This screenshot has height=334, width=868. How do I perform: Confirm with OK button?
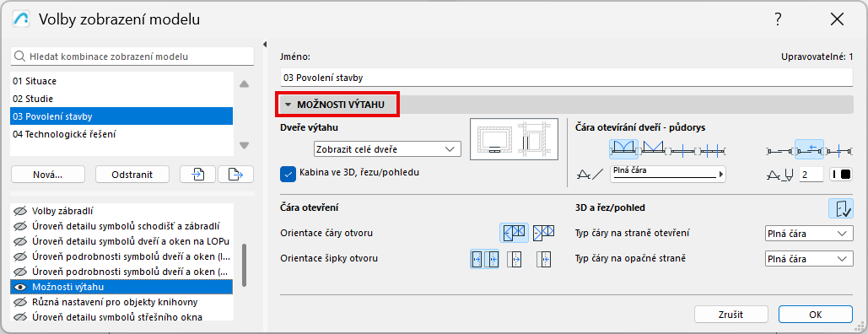pyautogui.click(x=816, y=314)
